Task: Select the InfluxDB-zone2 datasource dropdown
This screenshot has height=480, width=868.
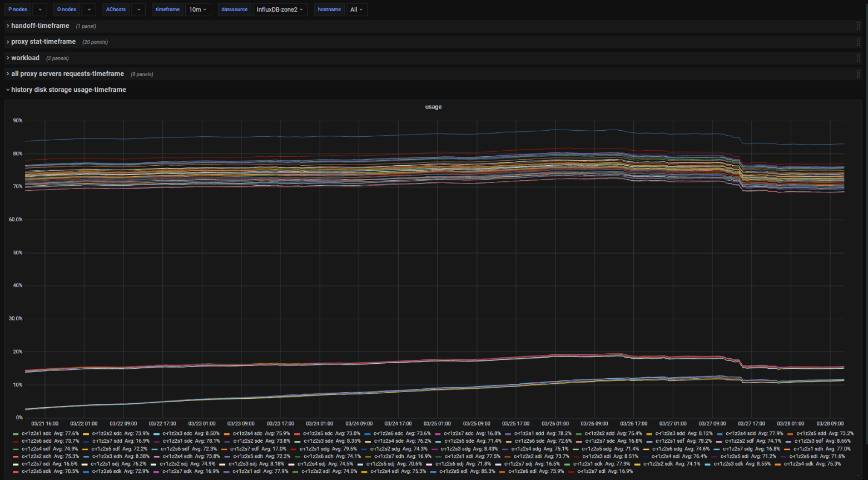Action: point(280,9)
